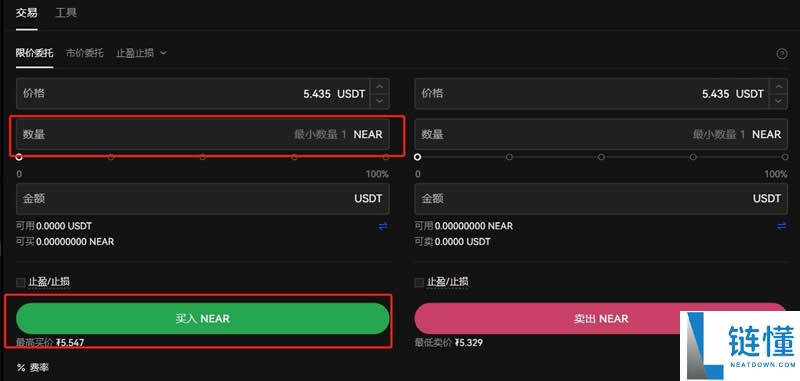The height and width of the screenshot is (381, 800).
Task: Click the percent icon next to 费率
Action: point(21,368)
